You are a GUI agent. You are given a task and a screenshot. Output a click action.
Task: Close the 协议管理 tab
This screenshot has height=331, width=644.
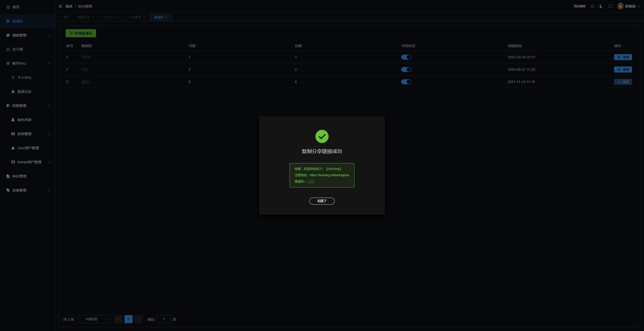144,17
